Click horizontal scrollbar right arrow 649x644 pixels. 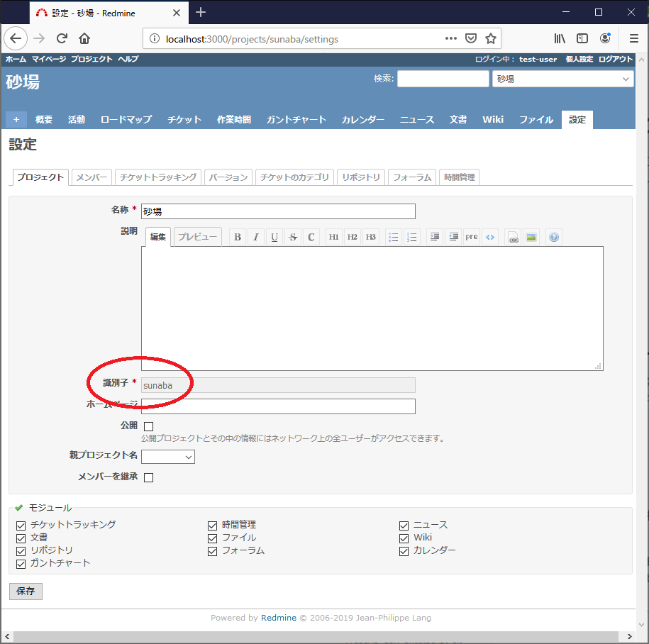click(630, 636)
